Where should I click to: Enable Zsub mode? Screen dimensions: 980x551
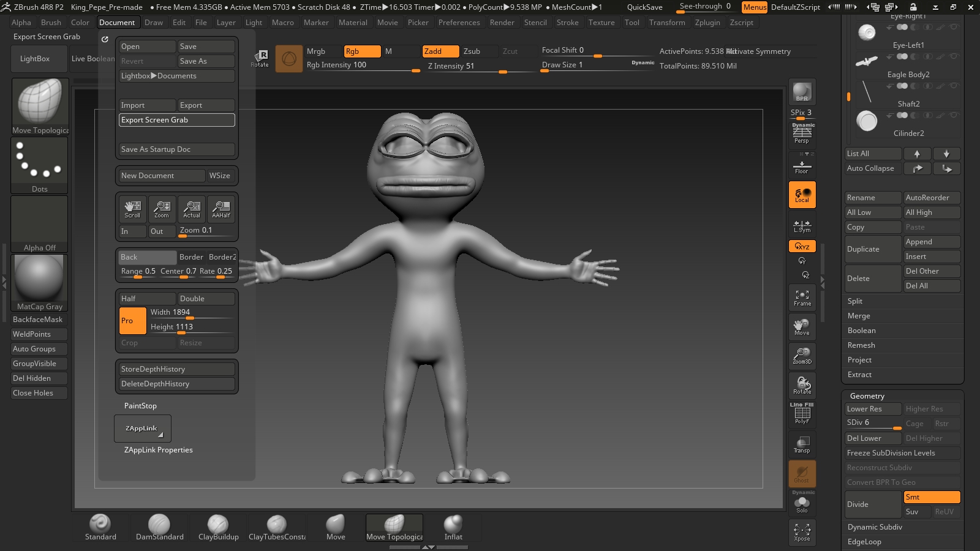coord(478,51)
